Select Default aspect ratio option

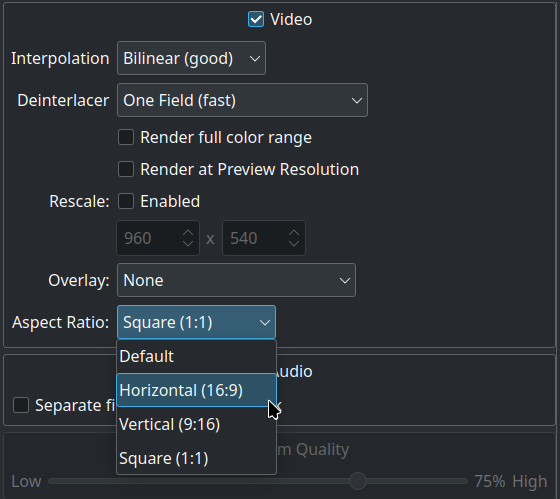pyautogui.click(x=196, y=356)
